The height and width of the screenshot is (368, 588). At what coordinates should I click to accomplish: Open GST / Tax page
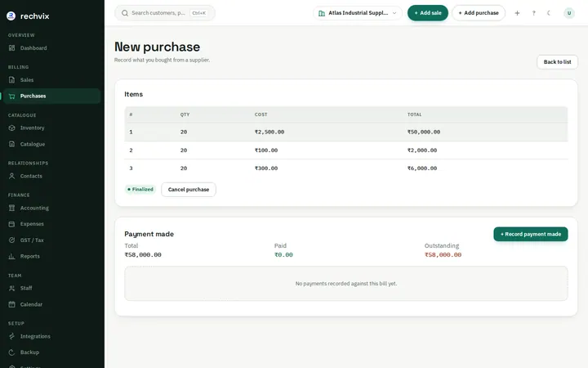[52, 240]
